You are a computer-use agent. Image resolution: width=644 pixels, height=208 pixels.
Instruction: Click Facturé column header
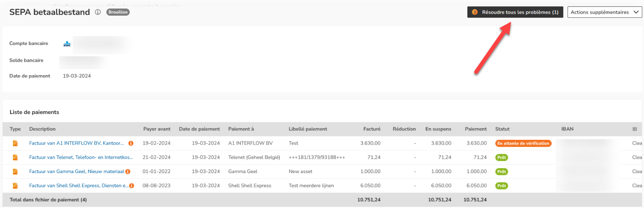coord(372,129)
